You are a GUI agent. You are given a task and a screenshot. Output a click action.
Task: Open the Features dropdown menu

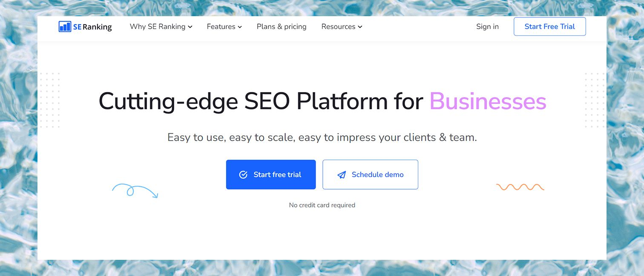tap(224, 27)
